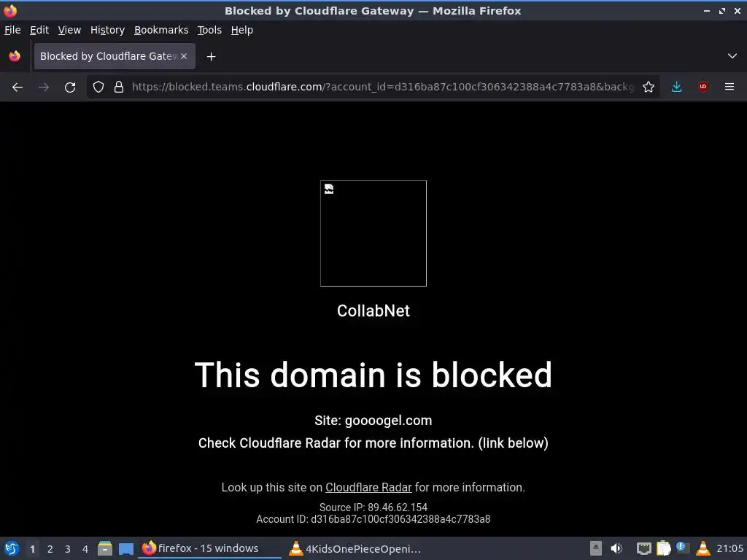Open Firefox View pinned icon

tap(15, 56)
